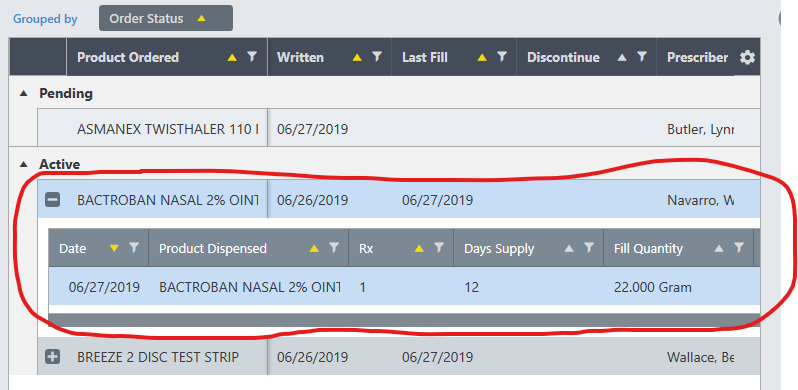This screenshot has width=798, height=390.
Task: Click prescriber Butler, Lynn cell
Action: [x=700, y=129]
